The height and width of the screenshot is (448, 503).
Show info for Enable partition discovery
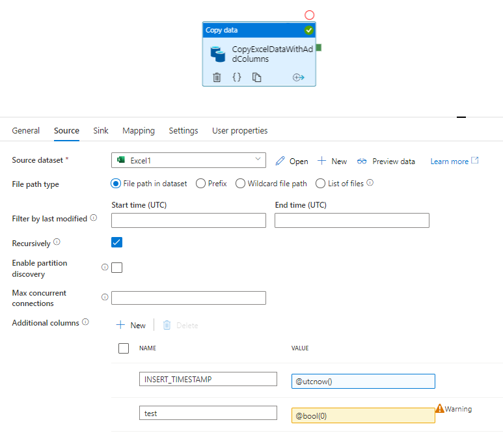tap(105, 267)
